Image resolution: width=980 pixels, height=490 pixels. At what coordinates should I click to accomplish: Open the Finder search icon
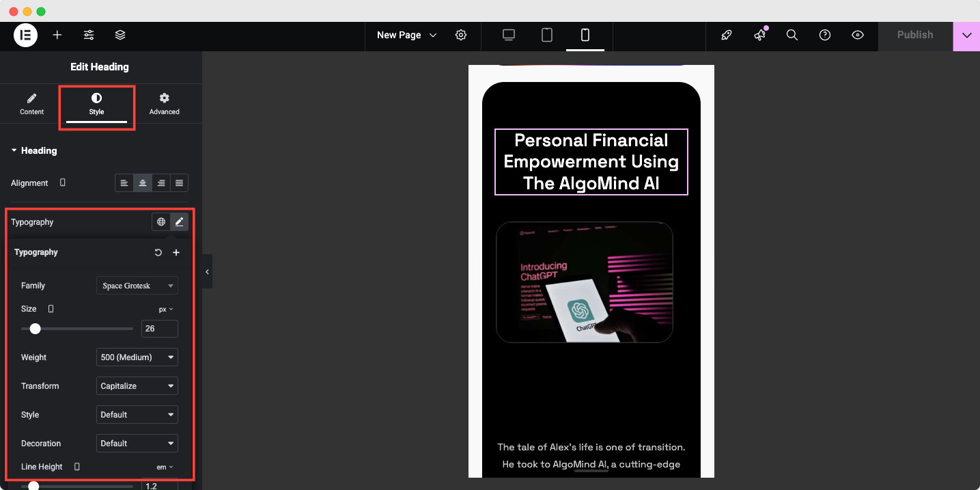pos(792,35)
